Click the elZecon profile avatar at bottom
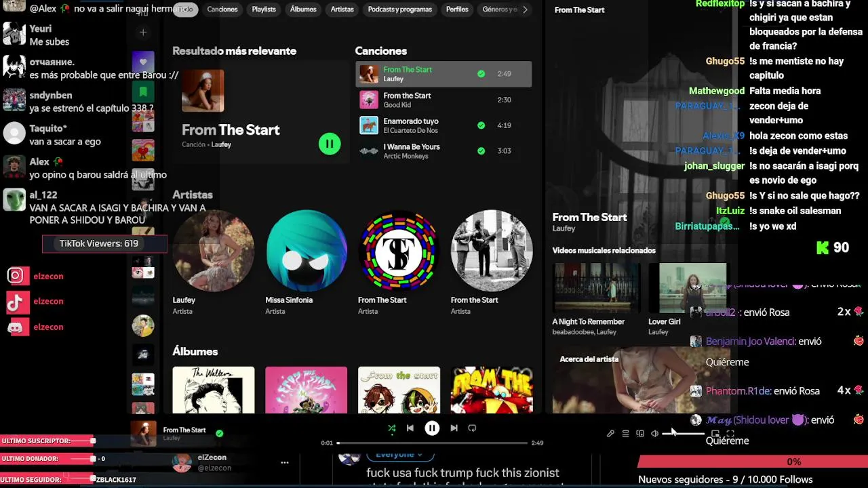The image size is (868, 488). coord(182,462)
